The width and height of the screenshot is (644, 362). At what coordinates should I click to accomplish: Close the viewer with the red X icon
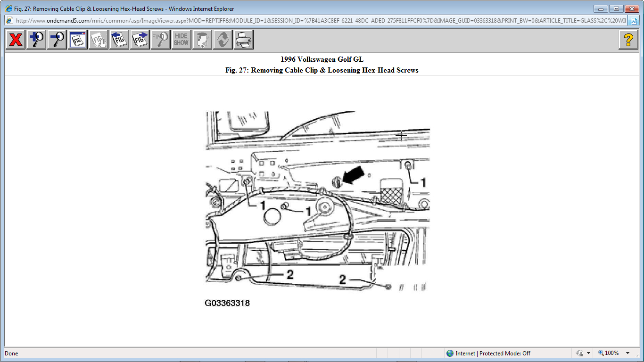tap(16, 40)
